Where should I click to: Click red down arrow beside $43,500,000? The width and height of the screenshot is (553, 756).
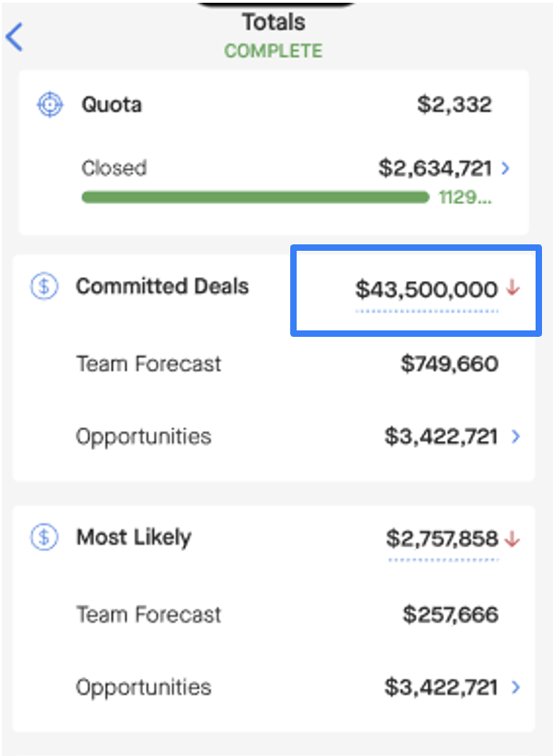(513, 288)
